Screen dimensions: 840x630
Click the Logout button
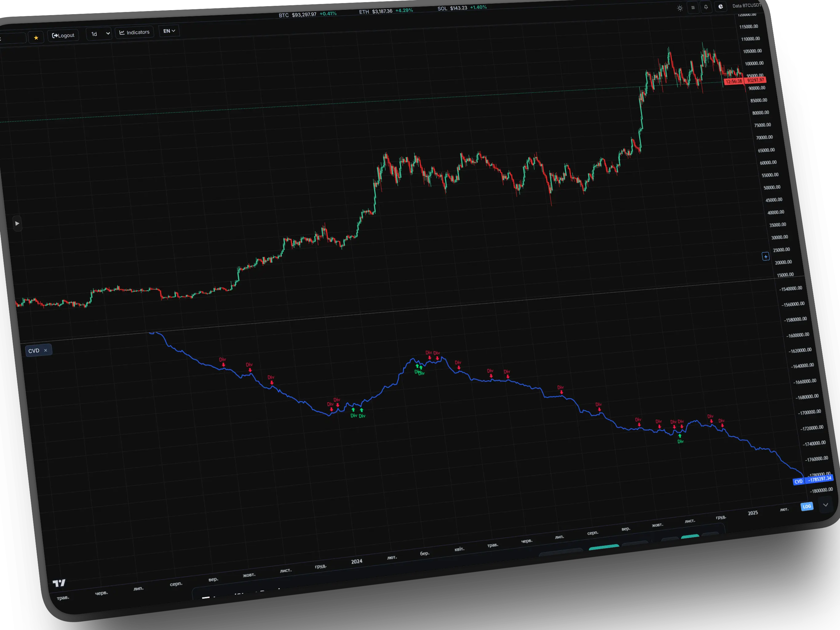point(63,35)
